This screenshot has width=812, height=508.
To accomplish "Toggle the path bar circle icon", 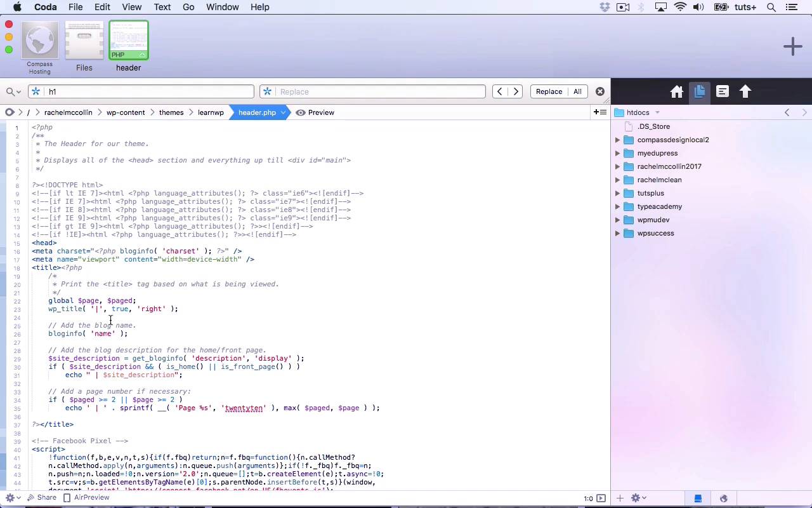I will coord(10,112).
